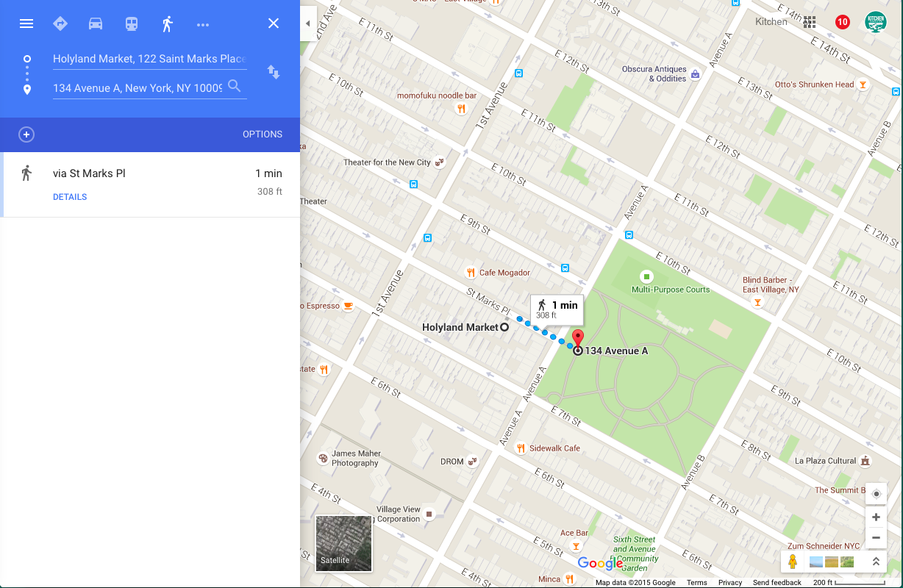Select the Ace Bar cocktail icon
The height and width of the screenshot is (588, 903).
point(576,546)
